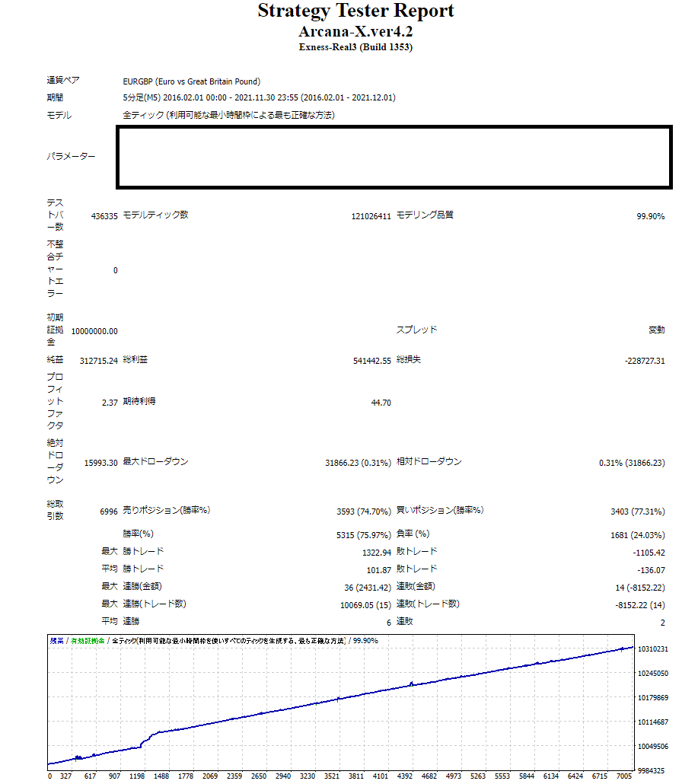The height and width of the screenshot is (784, 698).
Task: Select the "1681 (24.03%)" value
Action: [638, 535]
